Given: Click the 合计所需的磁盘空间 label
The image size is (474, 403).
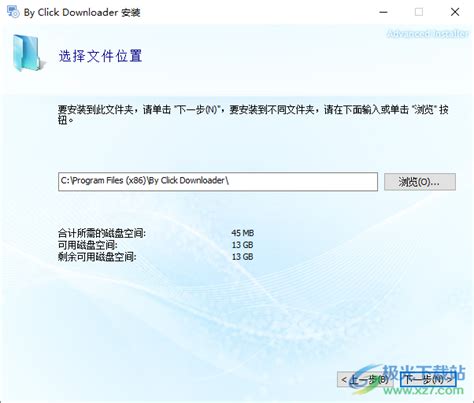Looking at the screenshot, I should click(x=102, y=233).
